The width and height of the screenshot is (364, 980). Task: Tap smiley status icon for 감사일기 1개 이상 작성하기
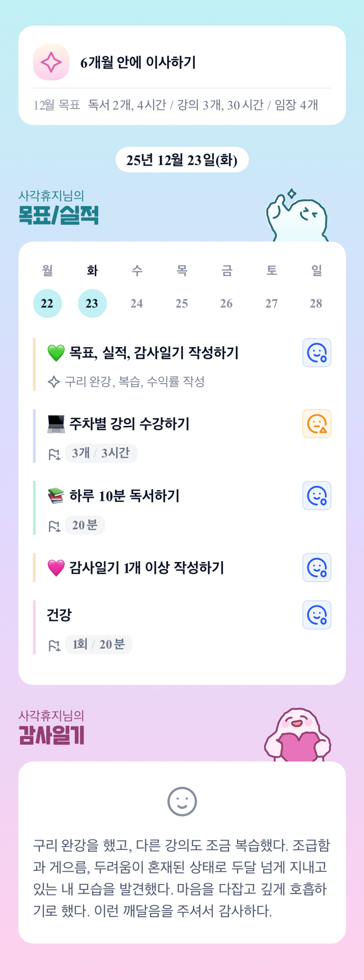point(316,567)
